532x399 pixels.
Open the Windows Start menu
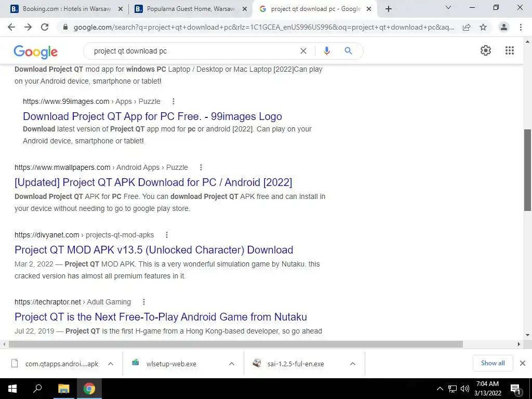[12, 389]
